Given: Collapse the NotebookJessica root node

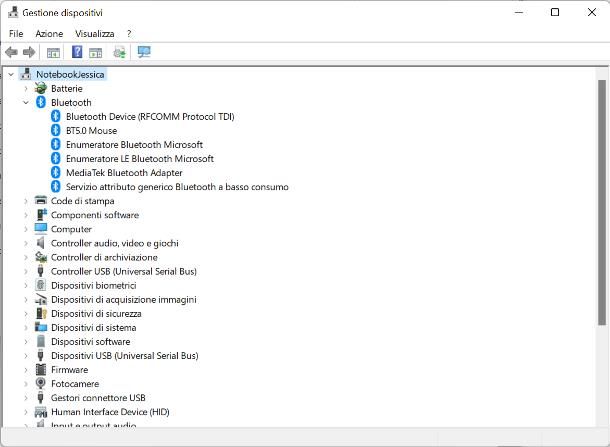Looking at the screenshot, I should [x=11, y=74].
